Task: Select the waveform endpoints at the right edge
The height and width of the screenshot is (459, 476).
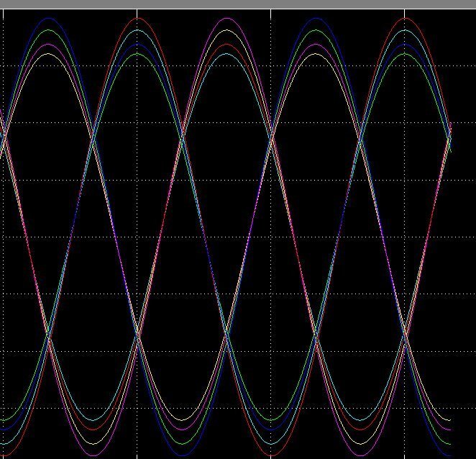Action: point(450,135)
